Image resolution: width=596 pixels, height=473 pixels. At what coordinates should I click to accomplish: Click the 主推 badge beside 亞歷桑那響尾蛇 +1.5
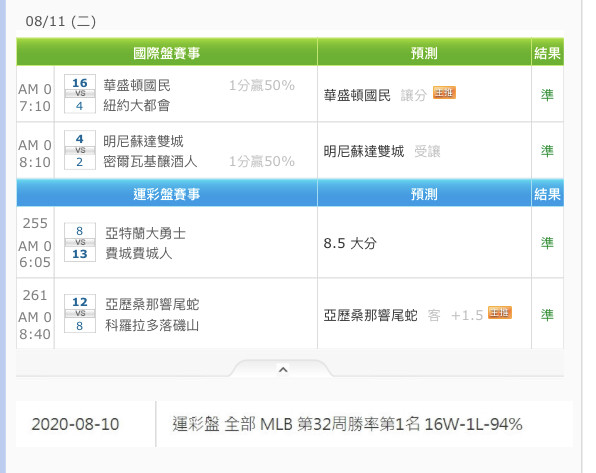(x=499, y=313)
